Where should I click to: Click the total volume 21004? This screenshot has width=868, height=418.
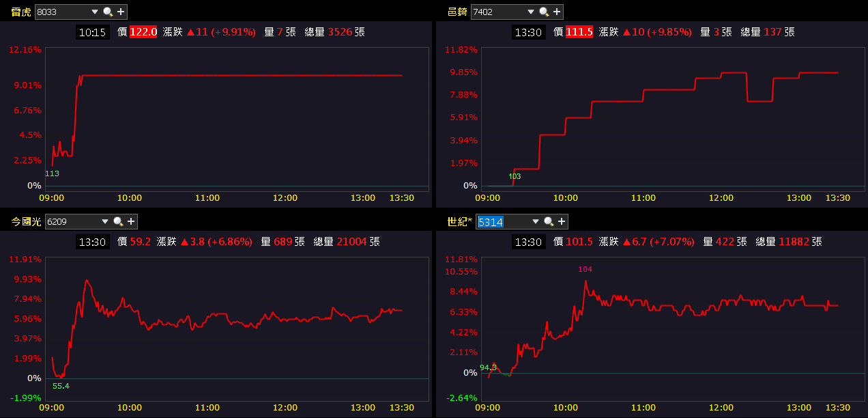coord(352,241)
